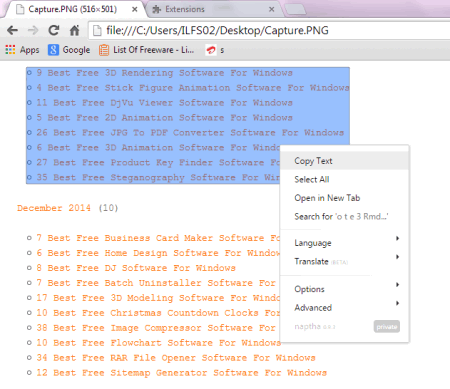Click '26 Best Free JPG To PDF Converter' line
Viewport: 450px width, 389px height.
tap(190, 133)
